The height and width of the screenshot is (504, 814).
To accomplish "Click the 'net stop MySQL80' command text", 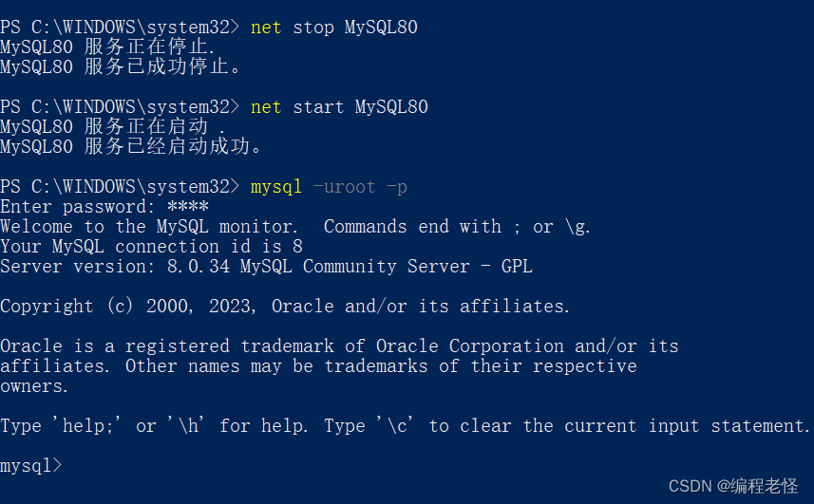I will coord(333,27).
